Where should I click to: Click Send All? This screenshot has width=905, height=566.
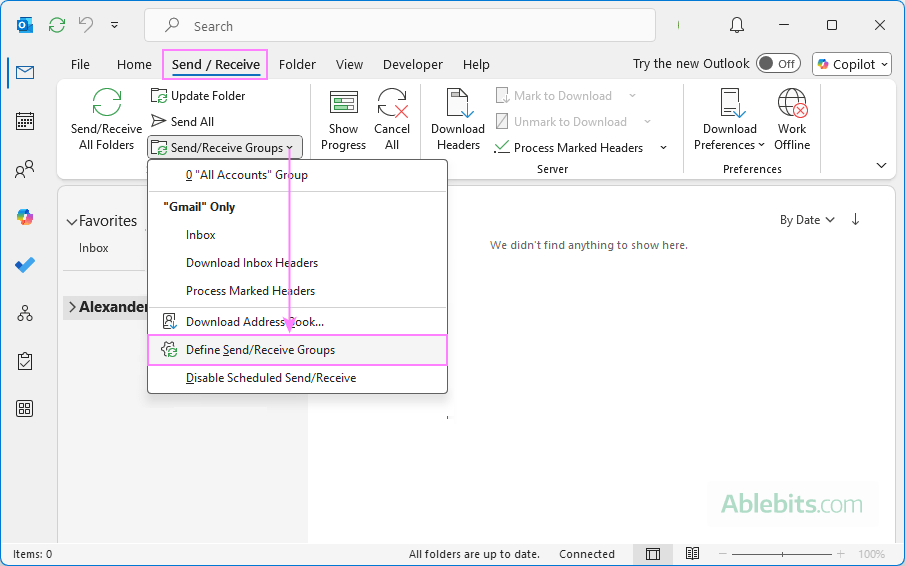pos(182,121)
